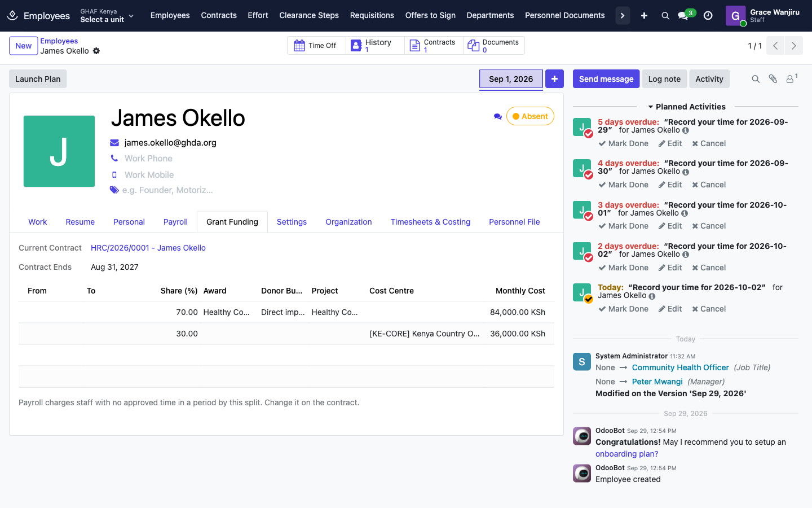Viewport: 812px width, 508px height.
Task: Click Log note in chatter
Action: [x=664, y=79]
